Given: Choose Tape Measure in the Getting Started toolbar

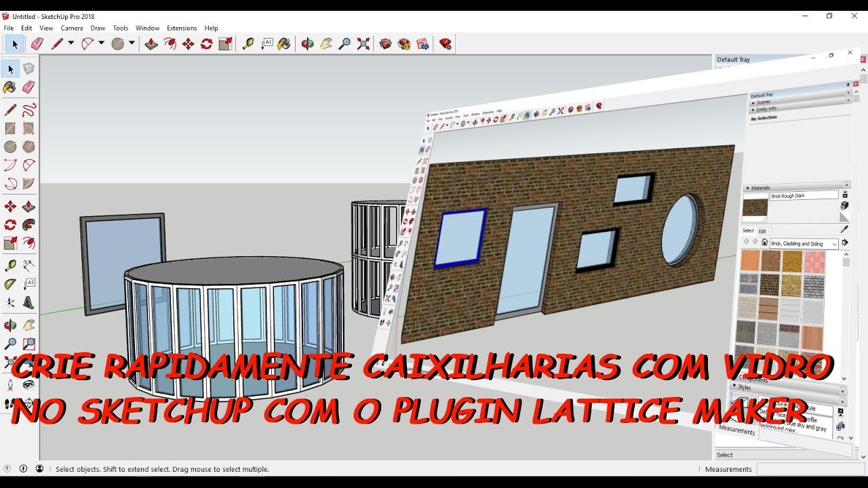Looking at the screenshot, I should coord(248,44).
